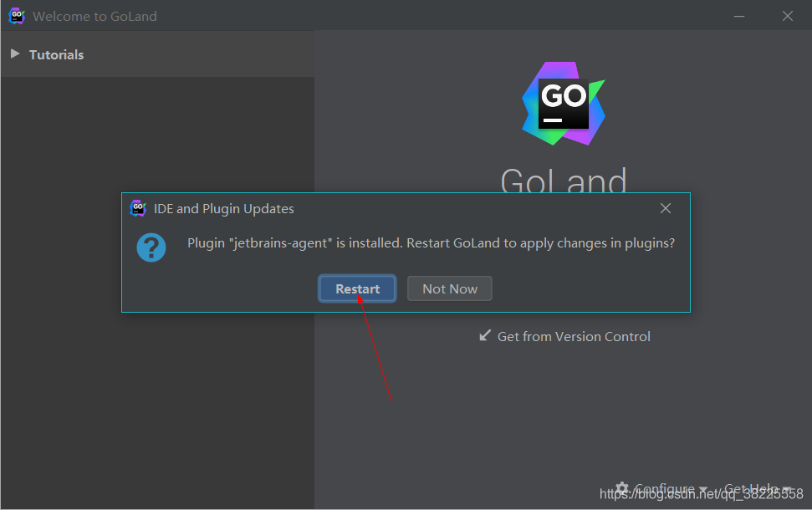Image resolution: width=812 pixels, height=510 pixels.
Task: Close the Welcome to GoLand window
Action: point(788,16)
